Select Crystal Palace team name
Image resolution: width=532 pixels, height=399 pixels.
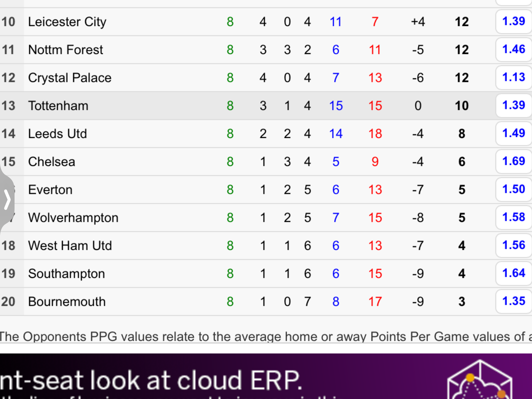pos(70,78)
